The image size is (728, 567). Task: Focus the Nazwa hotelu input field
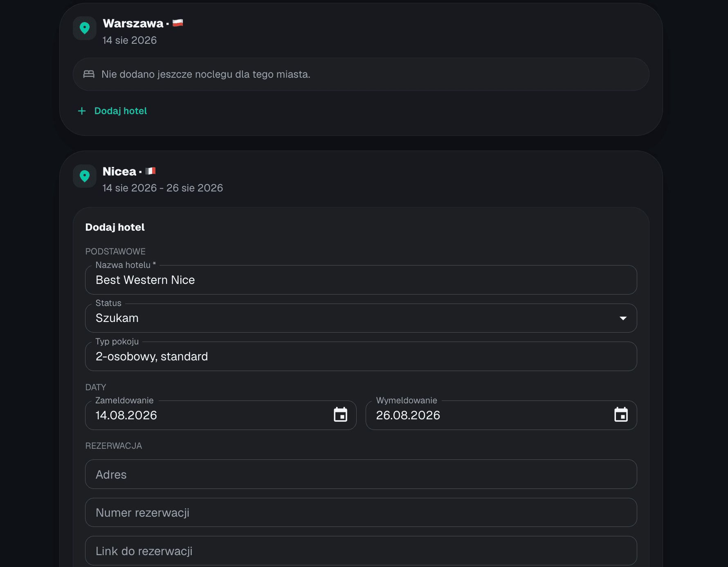361,280
